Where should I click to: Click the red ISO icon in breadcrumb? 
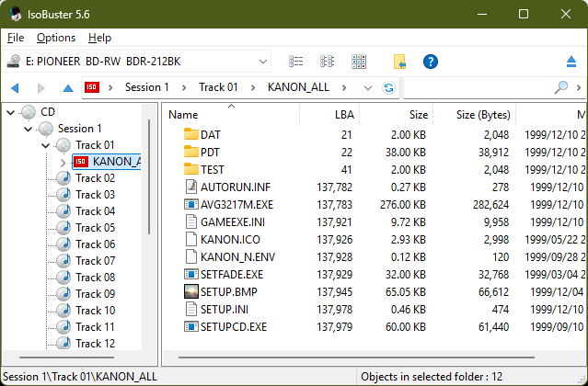(x=92, y=87)
